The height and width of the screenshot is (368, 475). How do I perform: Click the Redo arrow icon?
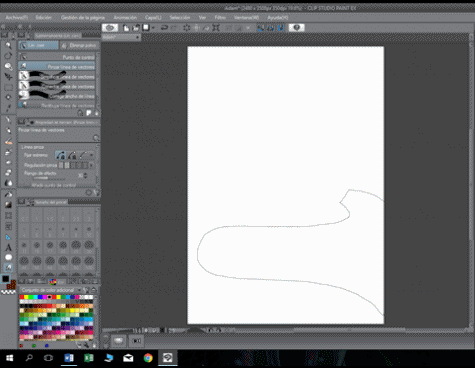[x=174, y=28]
